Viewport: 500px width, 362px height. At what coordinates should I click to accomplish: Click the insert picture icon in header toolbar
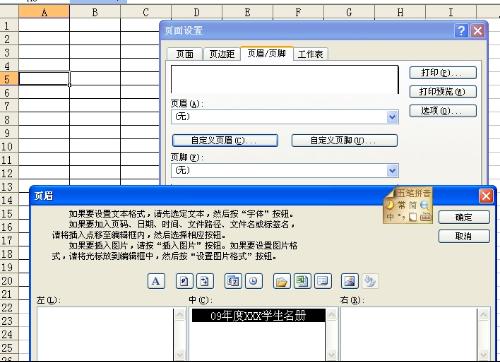[350, 281]
